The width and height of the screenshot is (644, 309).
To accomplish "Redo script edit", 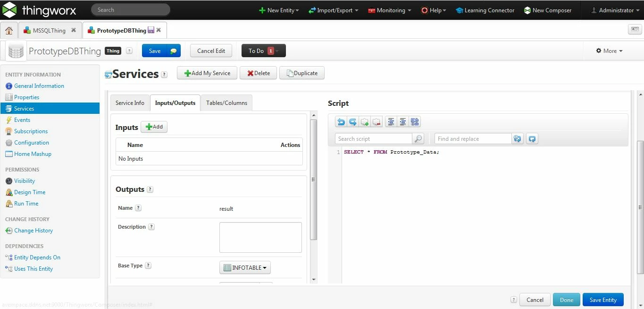I will [x=352, y=122].
